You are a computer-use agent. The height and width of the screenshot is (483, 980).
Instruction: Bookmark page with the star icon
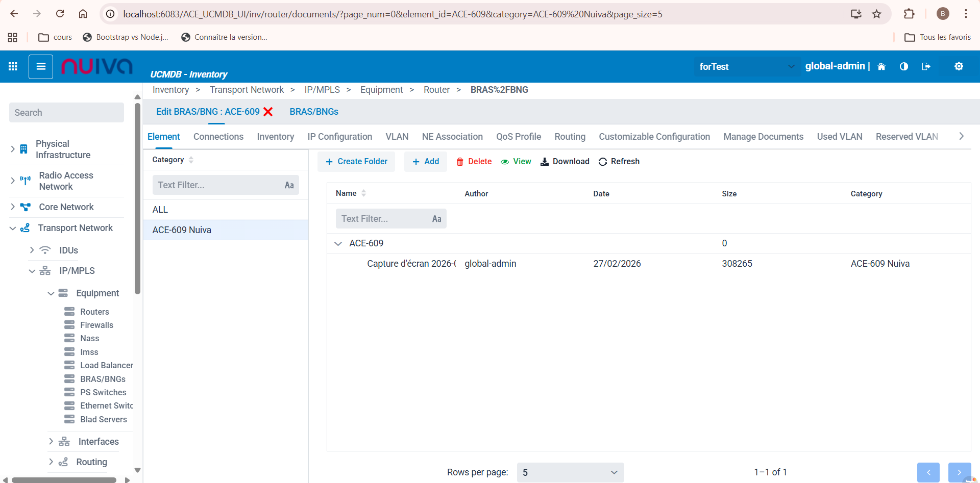(876, 14)
